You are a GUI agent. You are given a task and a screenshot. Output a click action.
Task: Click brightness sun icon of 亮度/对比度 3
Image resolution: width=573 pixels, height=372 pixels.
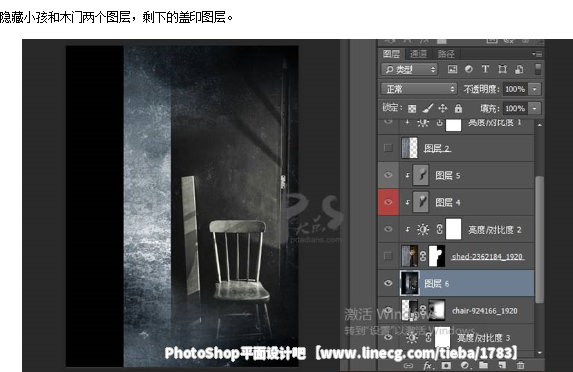click(x=412, y=337)
